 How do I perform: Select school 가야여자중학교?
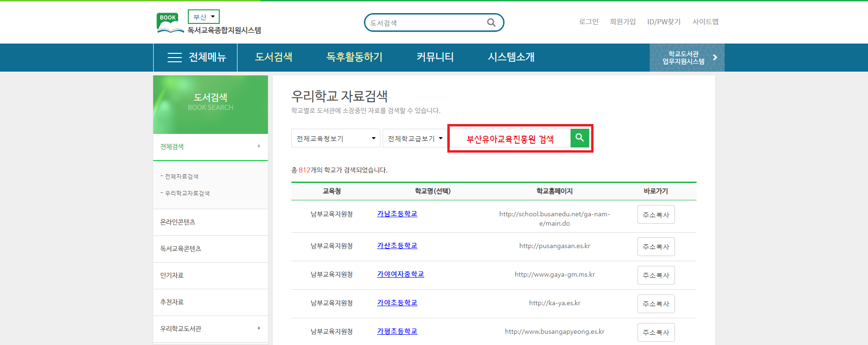(401, 274)
